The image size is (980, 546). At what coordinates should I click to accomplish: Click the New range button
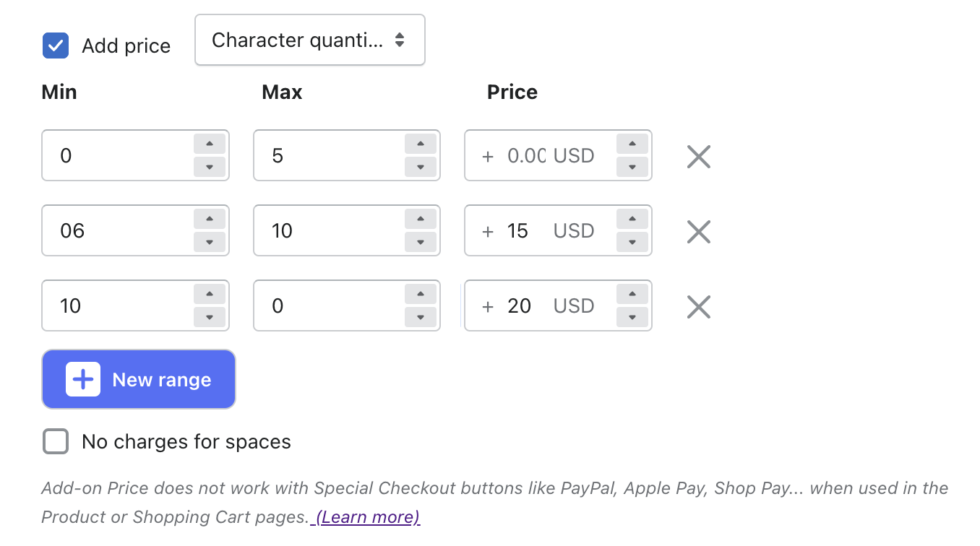[x=139, y=379]
